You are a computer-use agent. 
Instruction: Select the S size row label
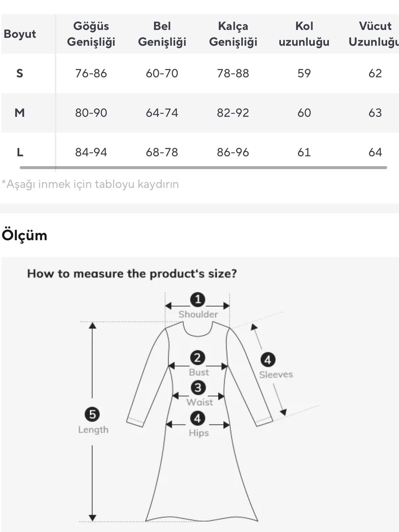click(20, 73)
